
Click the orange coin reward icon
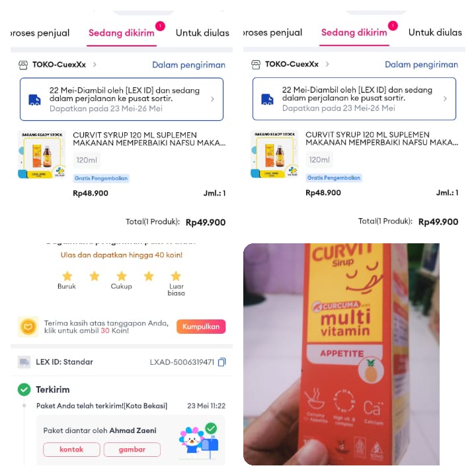(28, 327)
